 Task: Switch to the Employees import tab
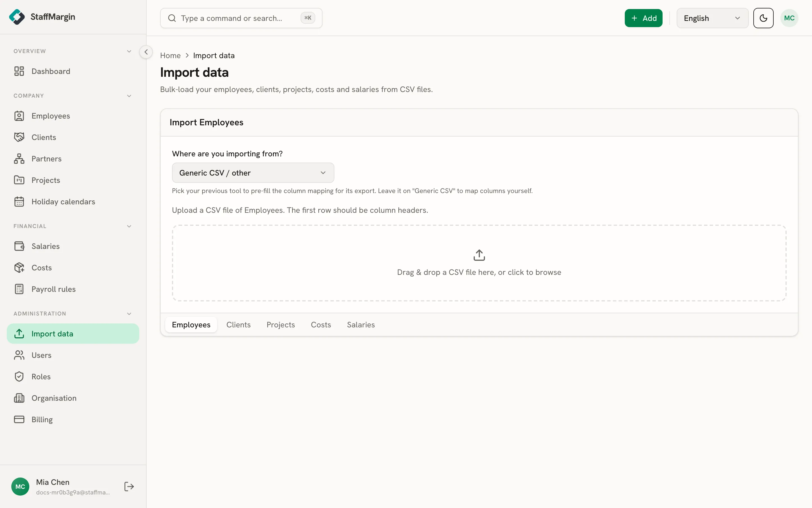click(191, 325)
